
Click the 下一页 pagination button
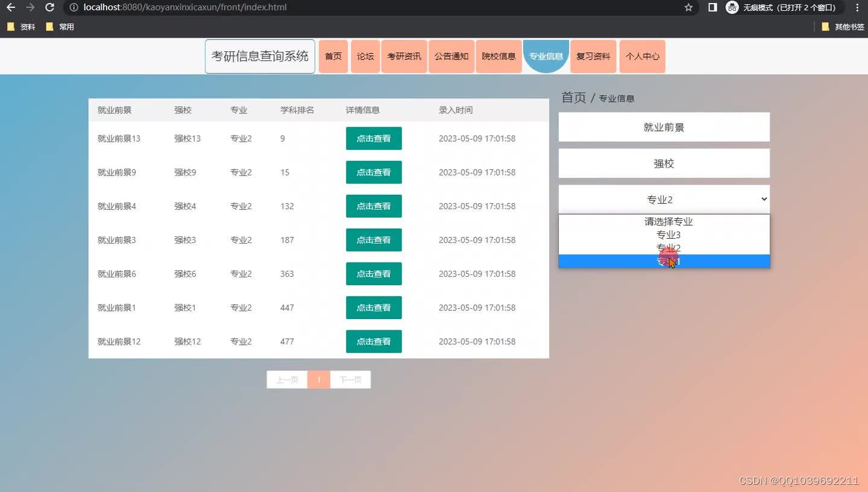tap(350, 380)
